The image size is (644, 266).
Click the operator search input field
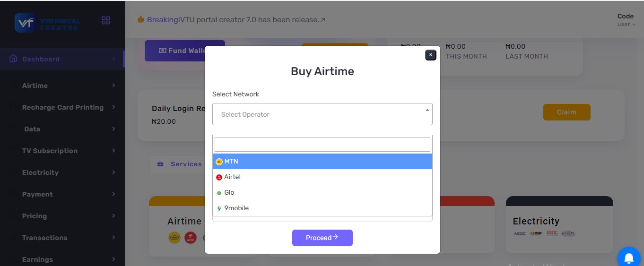tap(322, 144)
